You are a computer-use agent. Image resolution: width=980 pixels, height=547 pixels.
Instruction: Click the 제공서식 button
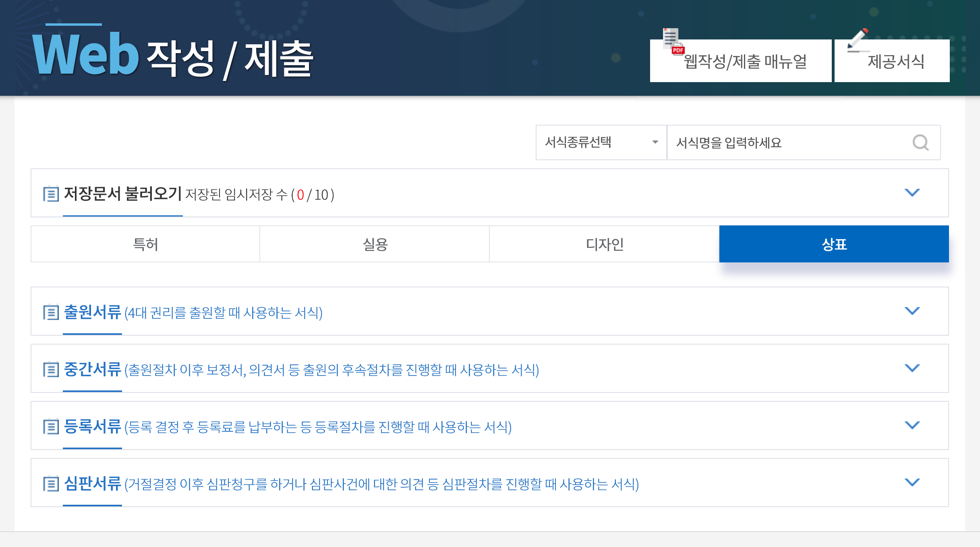(x=895, y=62)
